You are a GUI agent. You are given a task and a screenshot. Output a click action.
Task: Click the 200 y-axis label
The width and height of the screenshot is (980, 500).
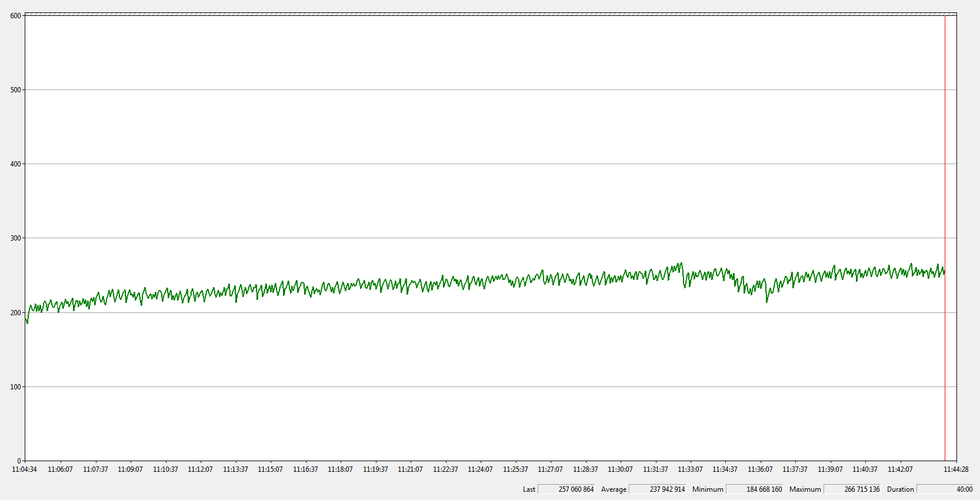pyautogui.click(x=16, y=313)
